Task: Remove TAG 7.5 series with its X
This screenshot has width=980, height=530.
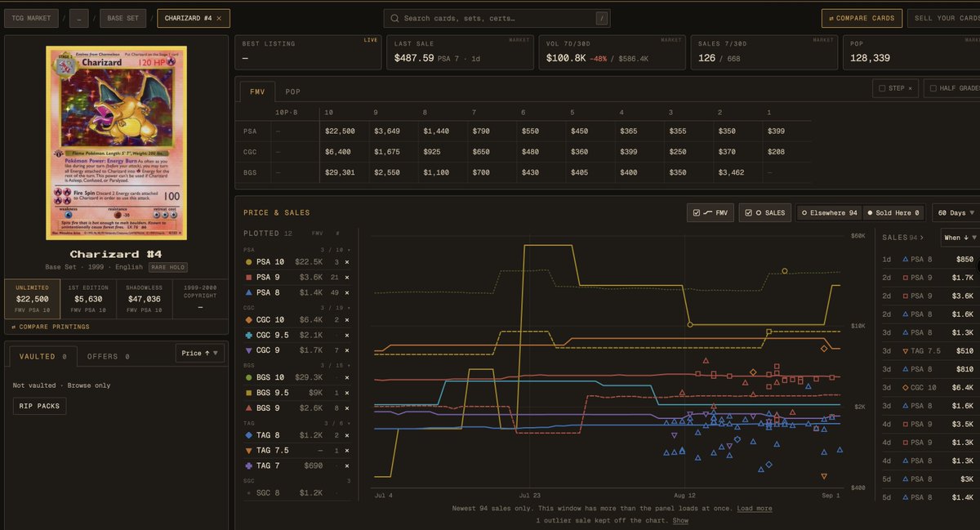Action: click(346, 451)
